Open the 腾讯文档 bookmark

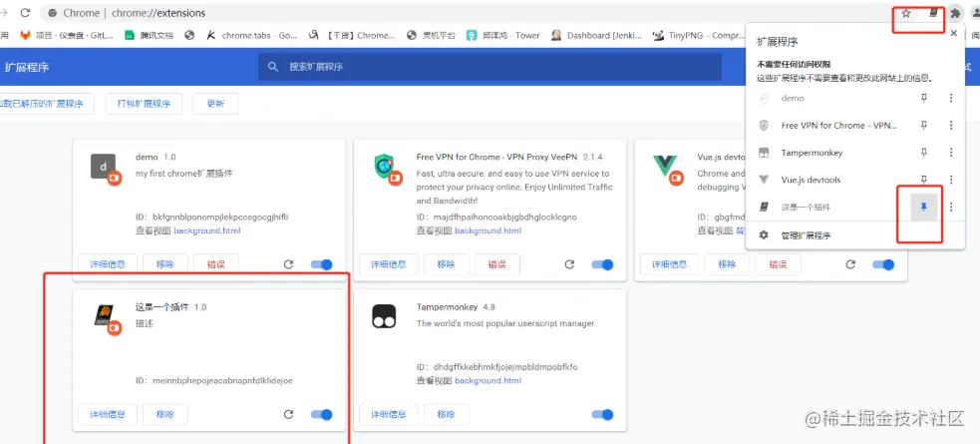149,36
